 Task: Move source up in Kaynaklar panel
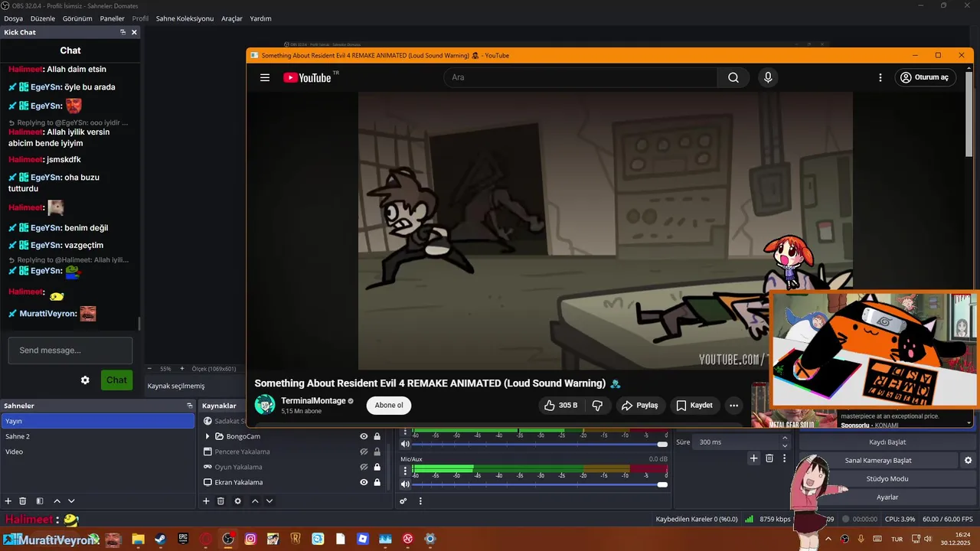tap(255, 501)
